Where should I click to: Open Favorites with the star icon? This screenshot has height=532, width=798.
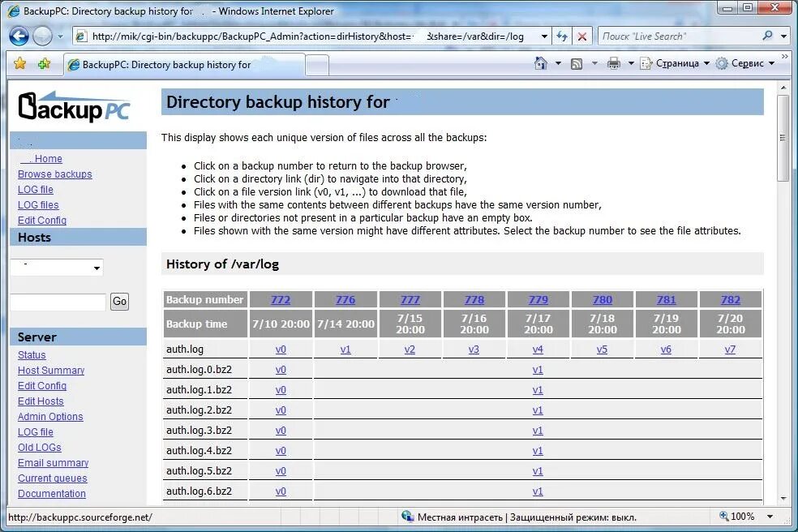click(19, 62)
